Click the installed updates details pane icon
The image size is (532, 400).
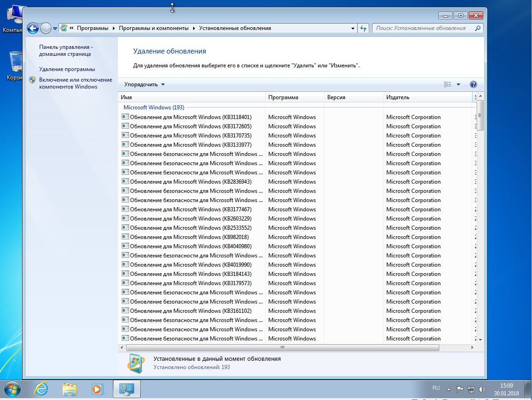click(x=136, y=364)
